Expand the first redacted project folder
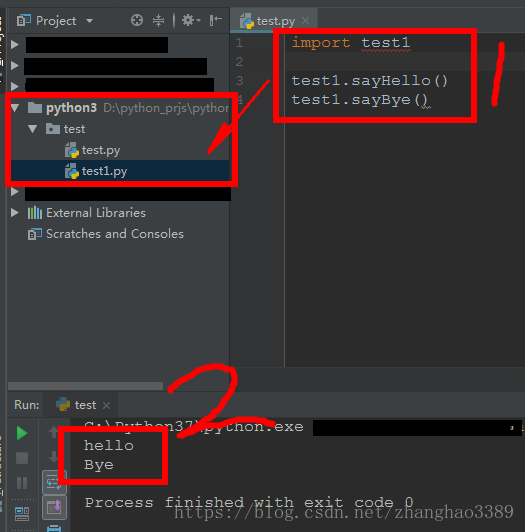 point(15,44)
